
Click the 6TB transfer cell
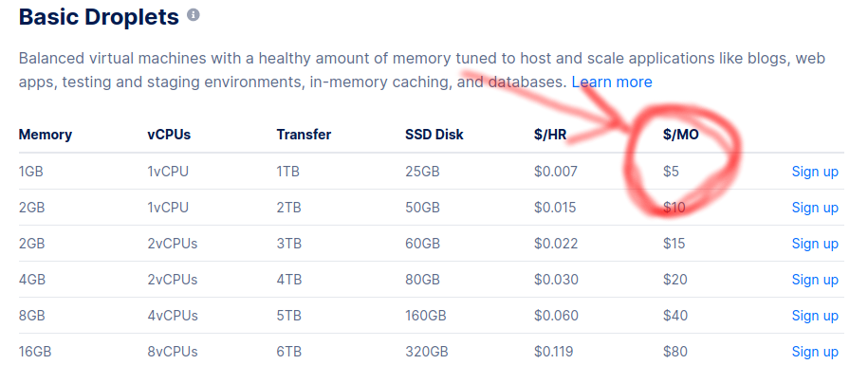click(x=288, y=352)
